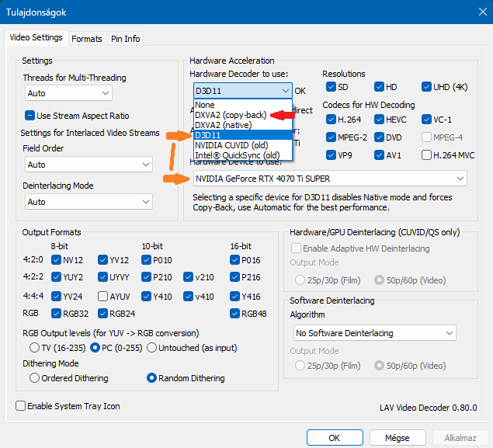Check the AYUV output format box
The height and width of the screenshot is (448, 493).
[x=103, y=297]
